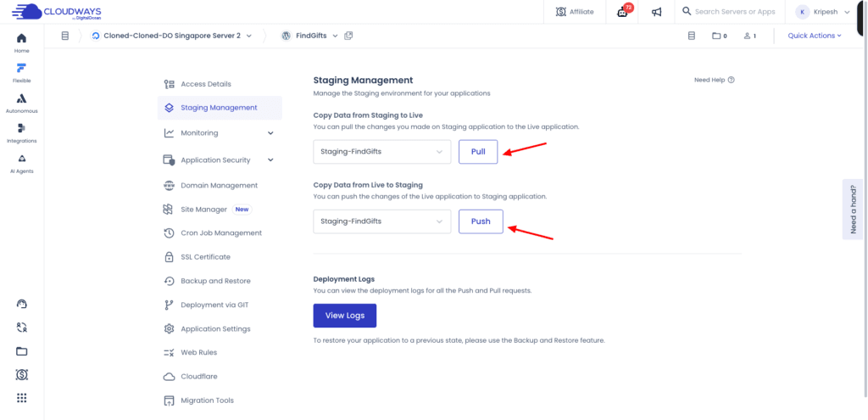Open Backup and Restore menu item

(220, 281)
